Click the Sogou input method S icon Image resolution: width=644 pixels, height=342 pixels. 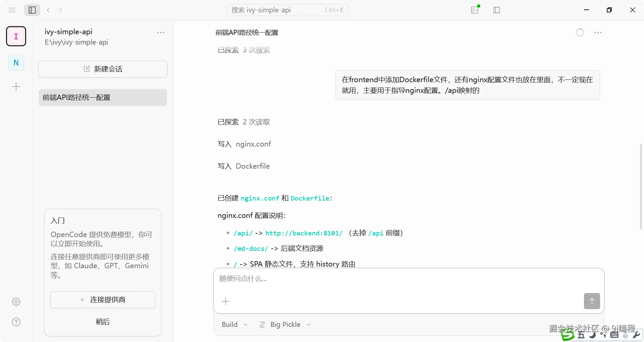pos(568,335)
